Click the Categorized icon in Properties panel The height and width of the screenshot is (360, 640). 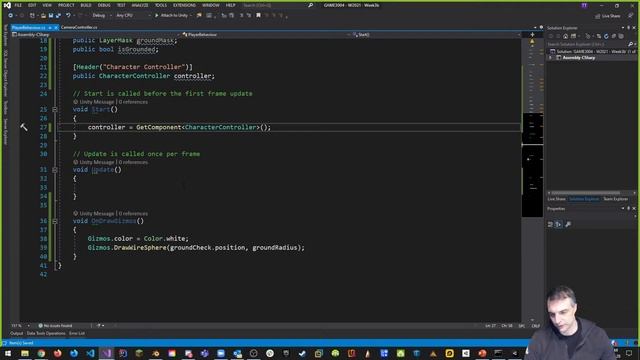[x=550, y=224]
